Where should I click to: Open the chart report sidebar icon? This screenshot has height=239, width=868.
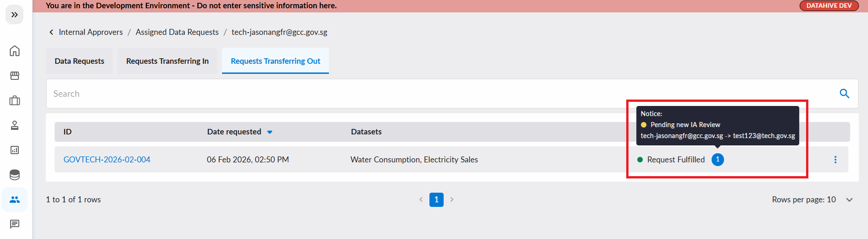tap(15, 150)
